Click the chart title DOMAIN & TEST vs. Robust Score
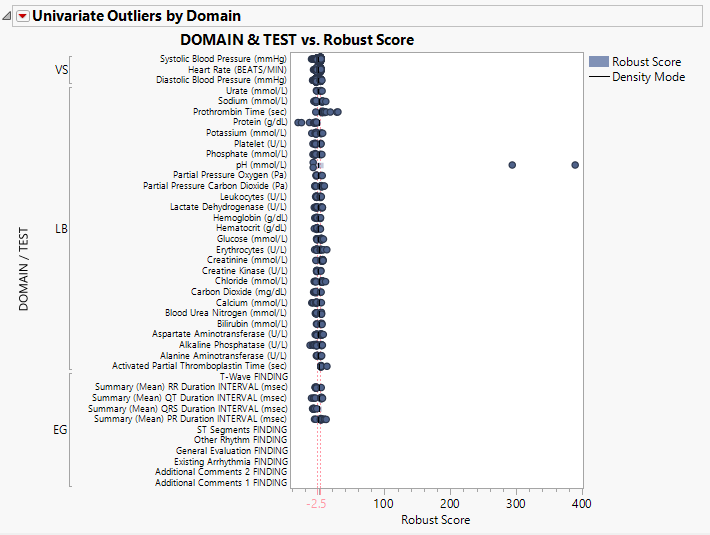 296,40
